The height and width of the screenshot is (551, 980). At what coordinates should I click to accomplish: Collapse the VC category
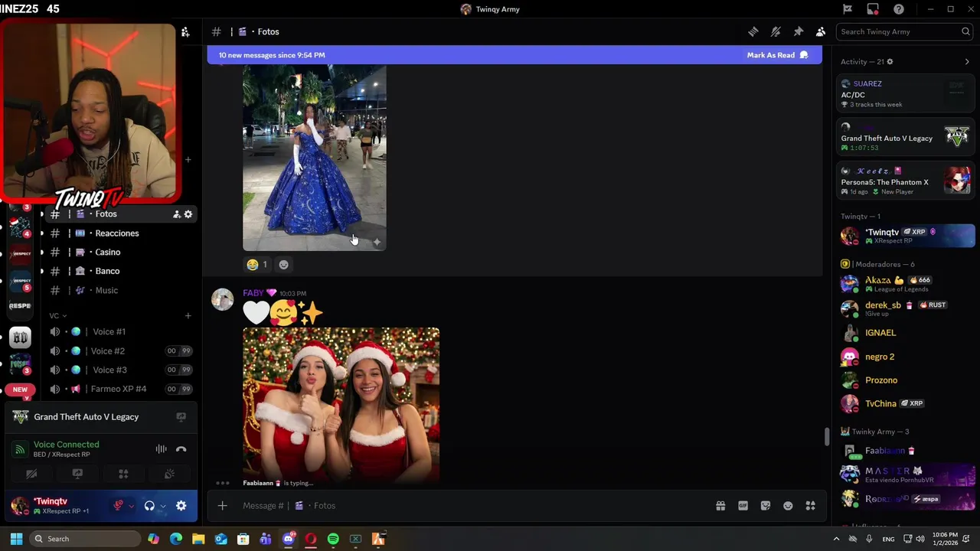pyautogui.click(x=58, y=315)
